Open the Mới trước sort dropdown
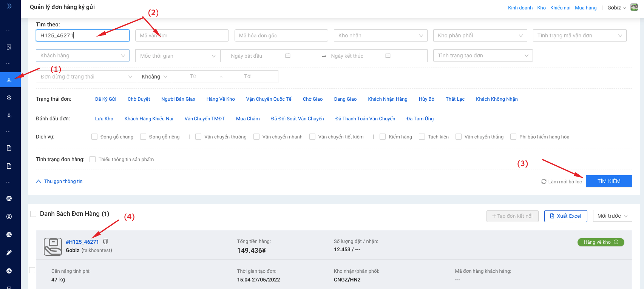 (x=612, y=216)
